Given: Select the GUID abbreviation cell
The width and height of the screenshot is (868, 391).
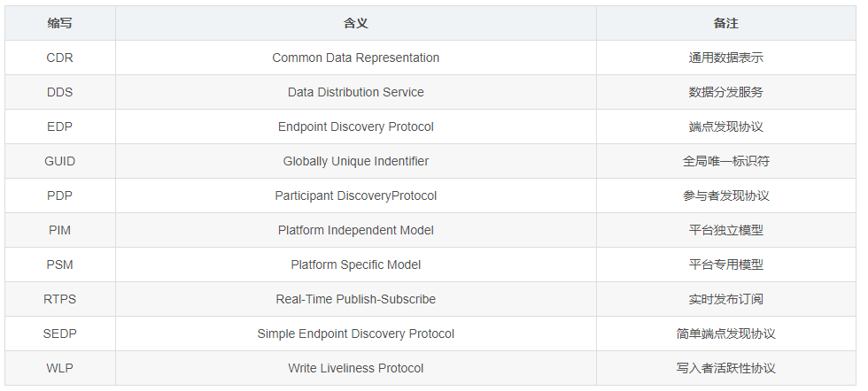Looking at the screenshot, I should click(60, 161).
